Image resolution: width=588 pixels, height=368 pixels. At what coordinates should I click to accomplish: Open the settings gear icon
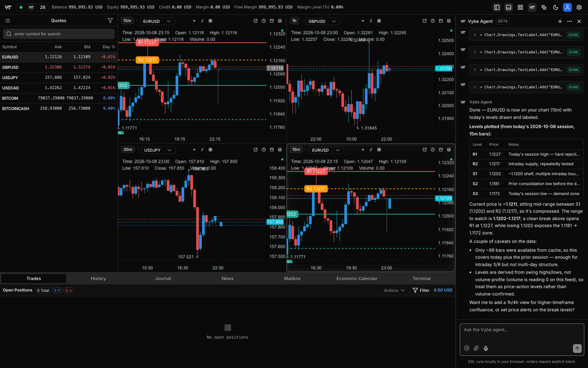pos(579,7)
